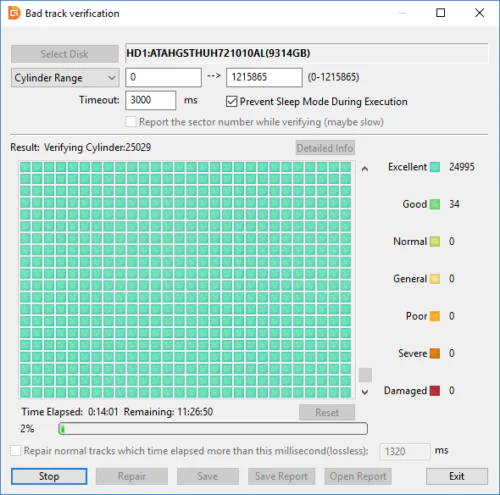Toggle Report the sector number checkbox
The width and height of the screenshot is (500, 495).
tap(131, 122)
